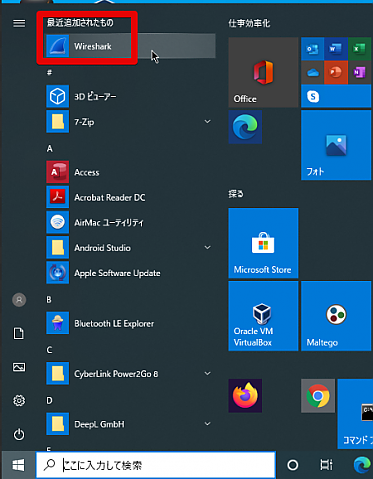Open OneDrive small tile

click(x=312, y=72)
